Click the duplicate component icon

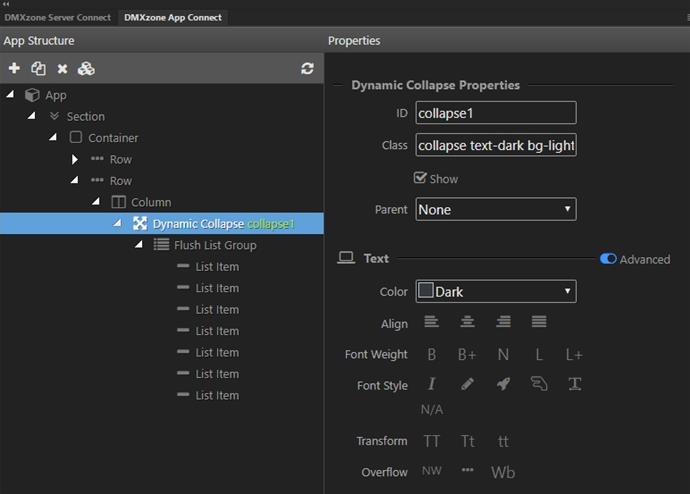[x=38, y=68]
